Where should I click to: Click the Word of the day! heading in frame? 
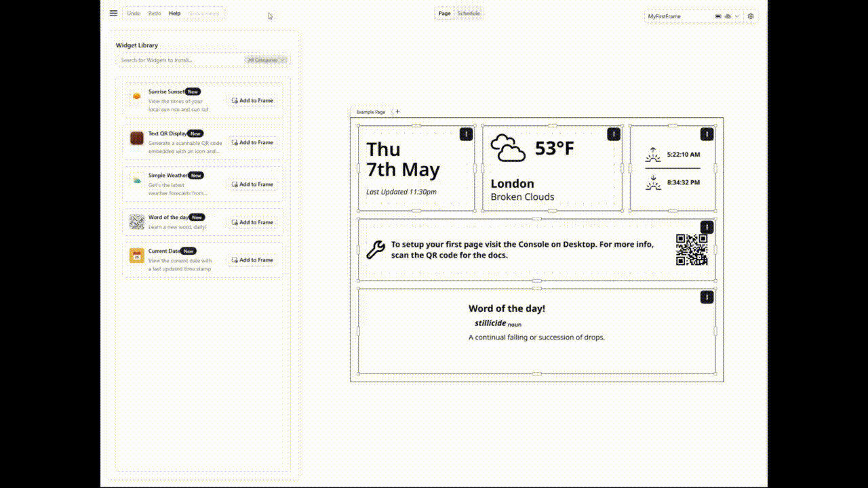pyautogui.click(x=507, y=308)
